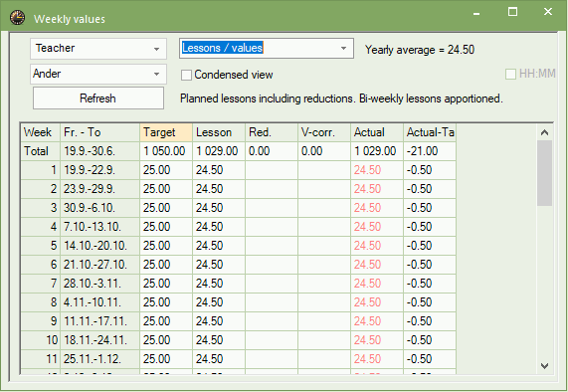Select week 1 date range 19.9.-22.9.
Screen dimensions: 568x392
point(100,170)
